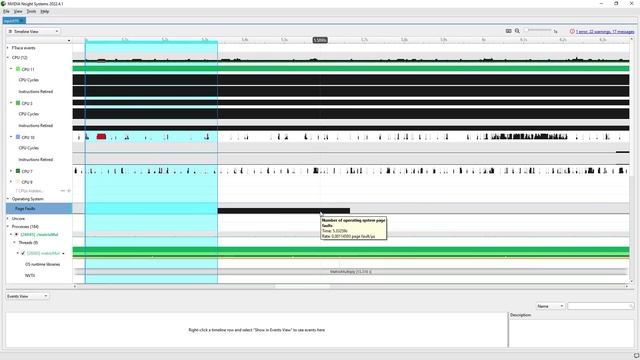Collapse the CPU 11 row
The height and width of the screenshot is (360, 640).
pos(11,69)
